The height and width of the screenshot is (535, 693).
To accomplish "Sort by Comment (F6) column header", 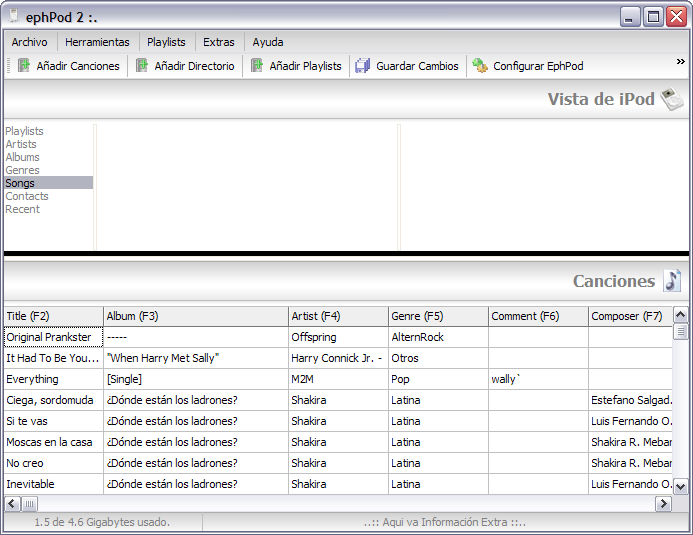I will point(538,316).
